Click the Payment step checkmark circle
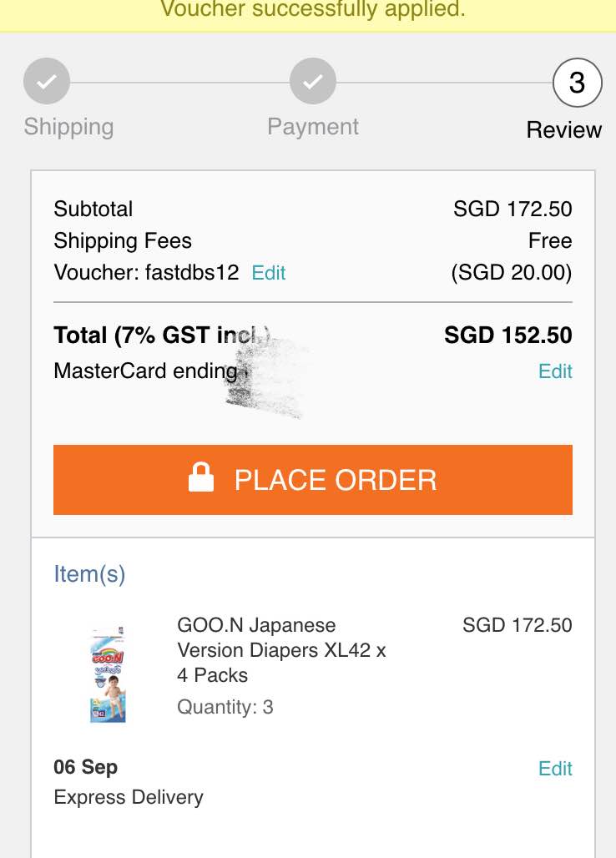 313,82
